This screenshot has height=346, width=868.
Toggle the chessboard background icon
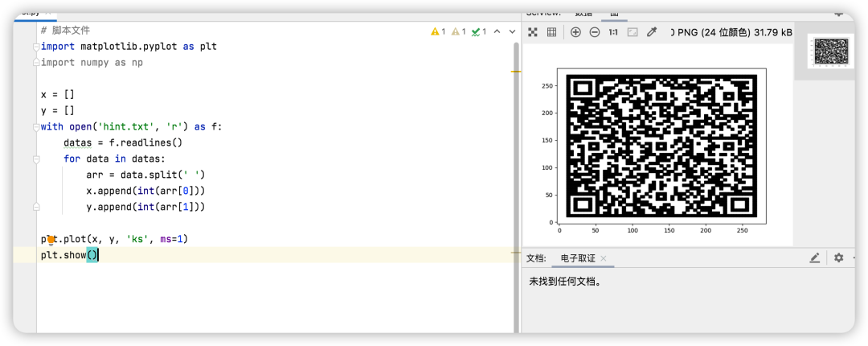tap(533, 33)
